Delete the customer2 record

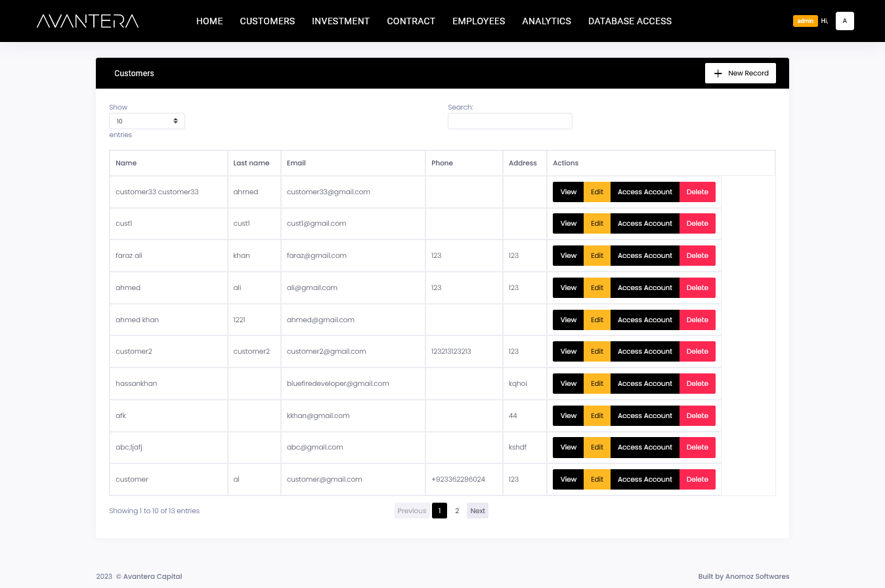coord(697,352)
